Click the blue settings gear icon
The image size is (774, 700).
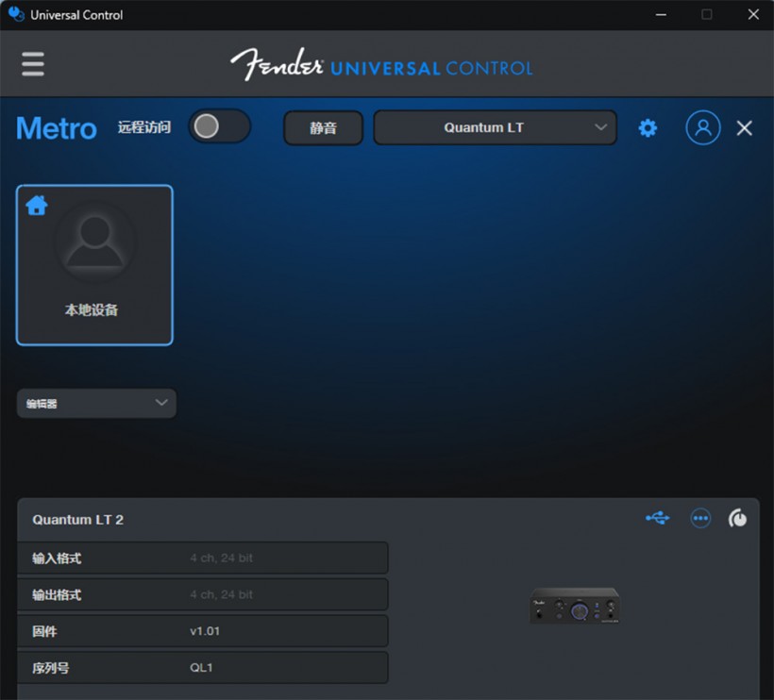coord(648,128)
